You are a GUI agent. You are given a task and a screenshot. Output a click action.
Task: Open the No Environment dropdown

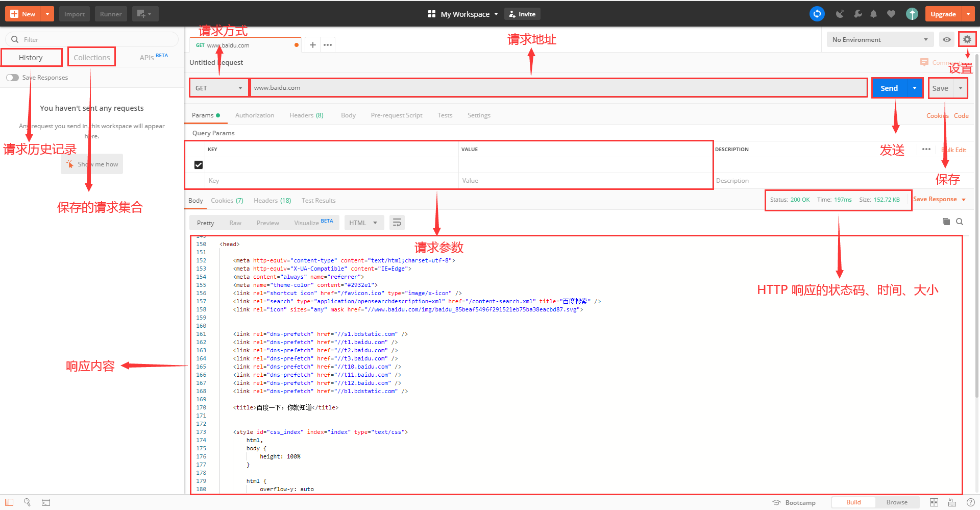point(880,39)
